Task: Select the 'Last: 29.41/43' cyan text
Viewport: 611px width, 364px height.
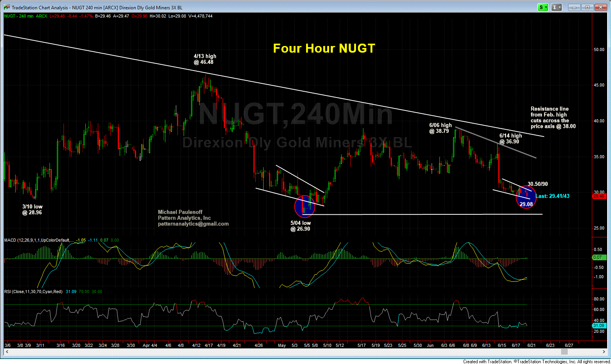Action: pyautogui.click(x=552, y=196)
